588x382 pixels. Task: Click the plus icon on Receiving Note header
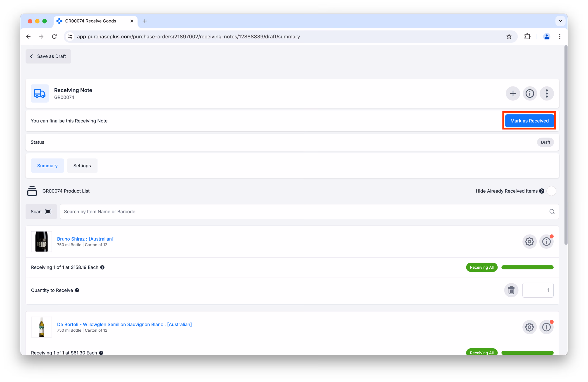[x=513, y=94]
